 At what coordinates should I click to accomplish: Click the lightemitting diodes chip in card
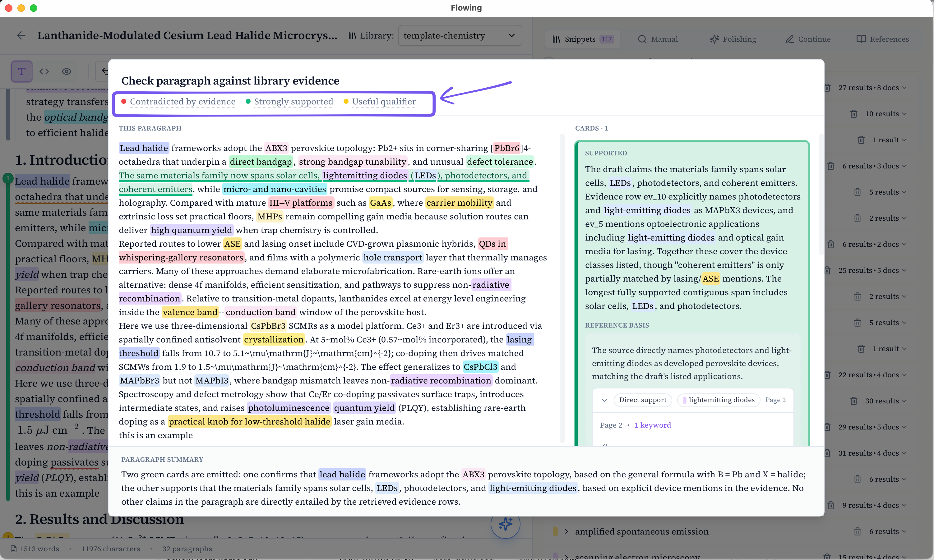pyautogui.click(x=719, y=400)
